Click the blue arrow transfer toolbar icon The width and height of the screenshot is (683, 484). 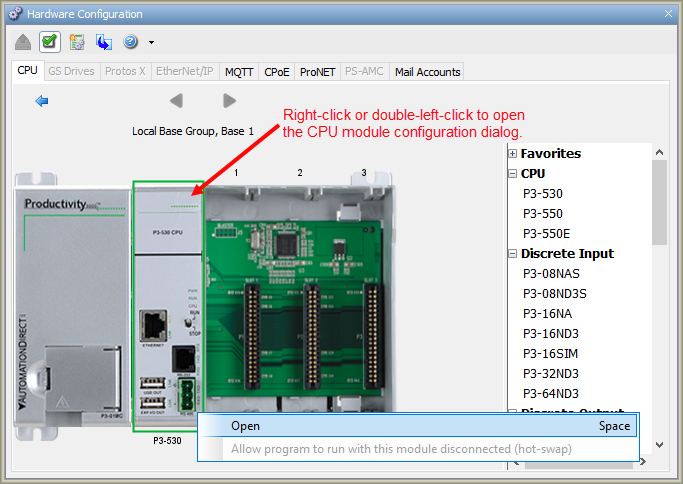[x=103, y=42]
